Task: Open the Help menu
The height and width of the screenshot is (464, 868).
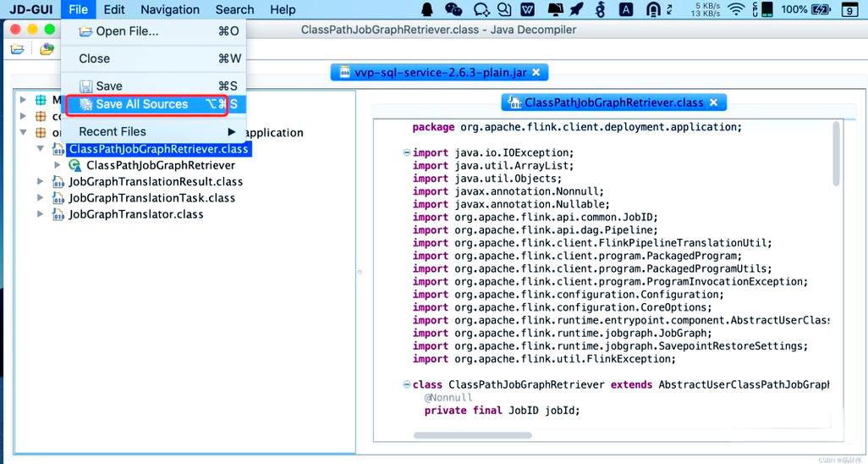Action: point(283,9)
